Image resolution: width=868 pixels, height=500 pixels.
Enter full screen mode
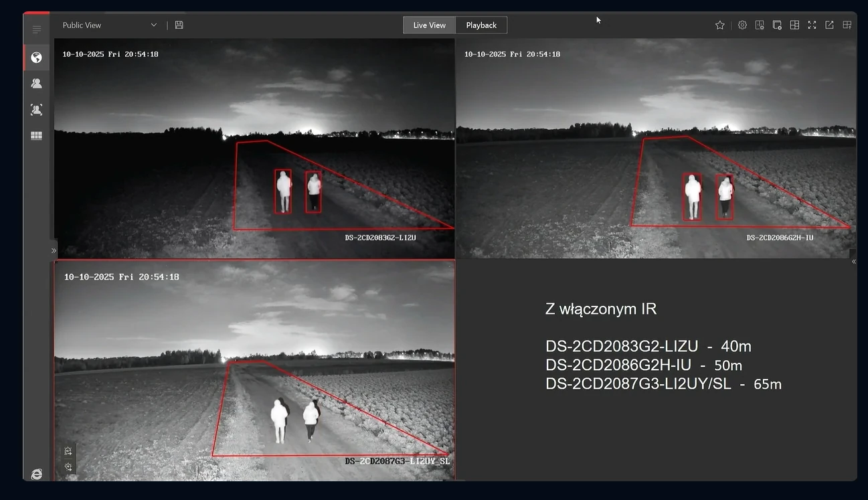pos(812,25)
